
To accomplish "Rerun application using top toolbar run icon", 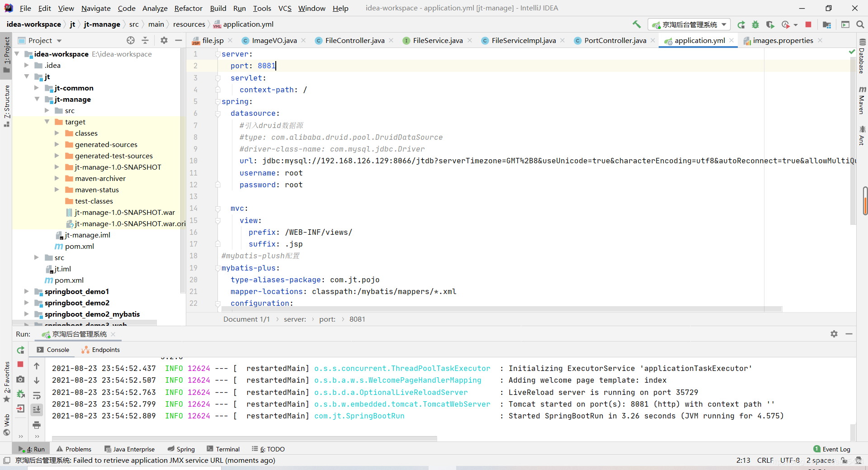I will [x=741, y=25].
